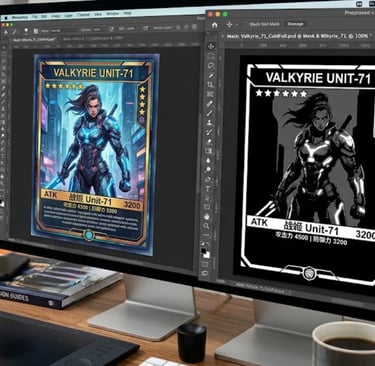Screen dimensions: 375x366
Task: Select the Crop tool in right window
Action: tap(210, 85)
